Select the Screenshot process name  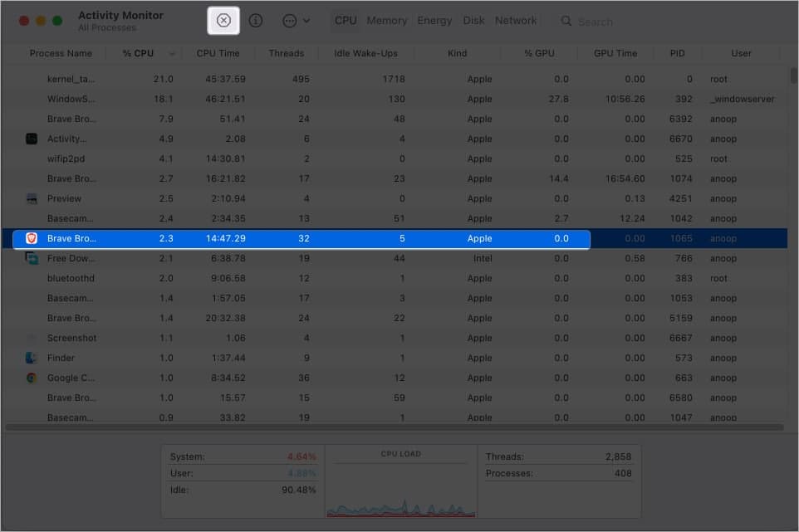pos(72,338)
